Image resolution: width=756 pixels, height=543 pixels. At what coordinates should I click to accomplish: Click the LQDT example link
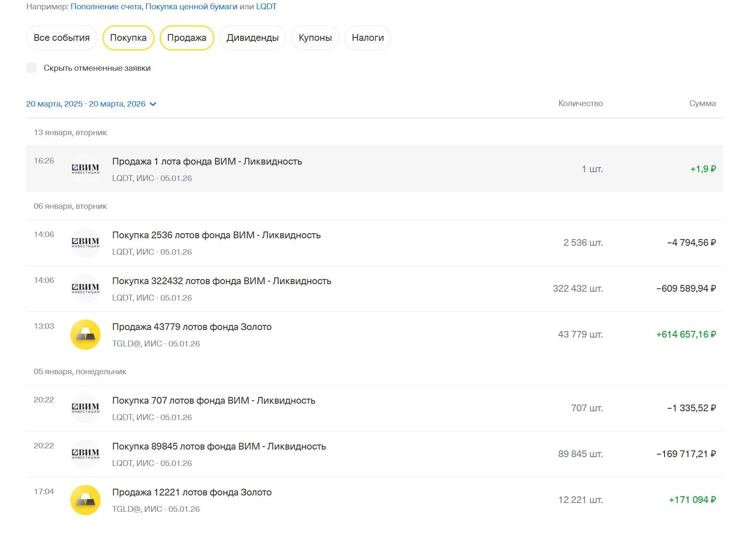(x=266, y=6)
